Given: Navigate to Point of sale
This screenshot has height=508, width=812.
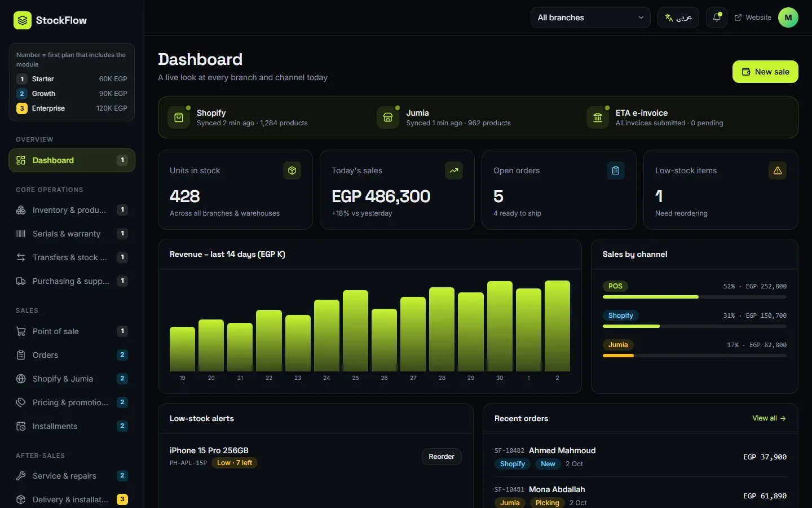Looking at the screenshot, I should click(72, 331).
